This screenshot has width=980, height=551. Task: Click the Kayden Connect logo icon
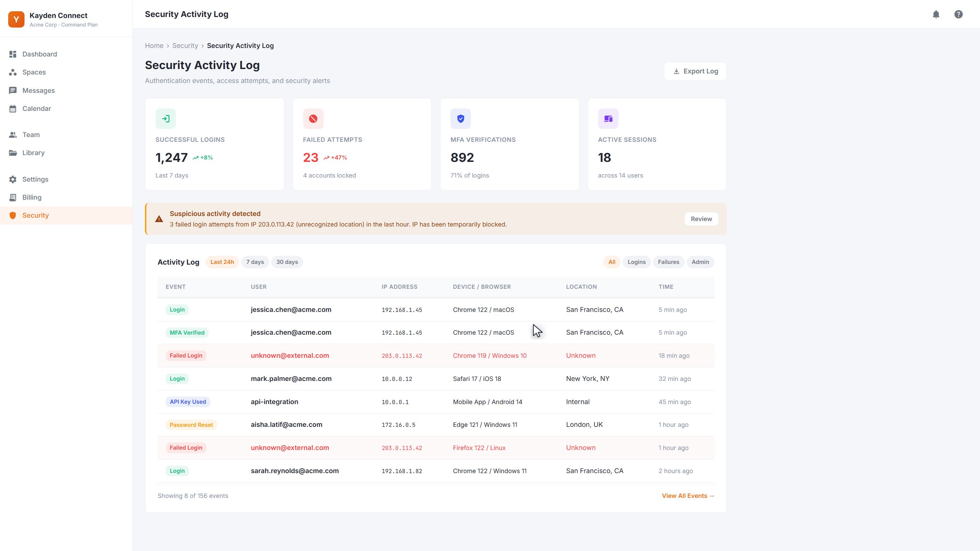(16, 19)
